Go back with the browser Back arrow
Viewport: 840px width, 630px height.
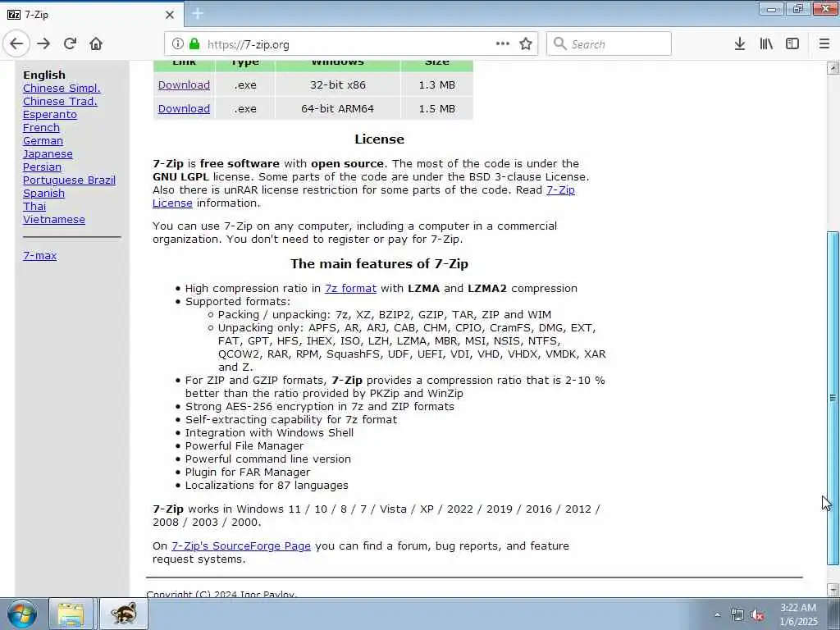[x=16, y=44]
